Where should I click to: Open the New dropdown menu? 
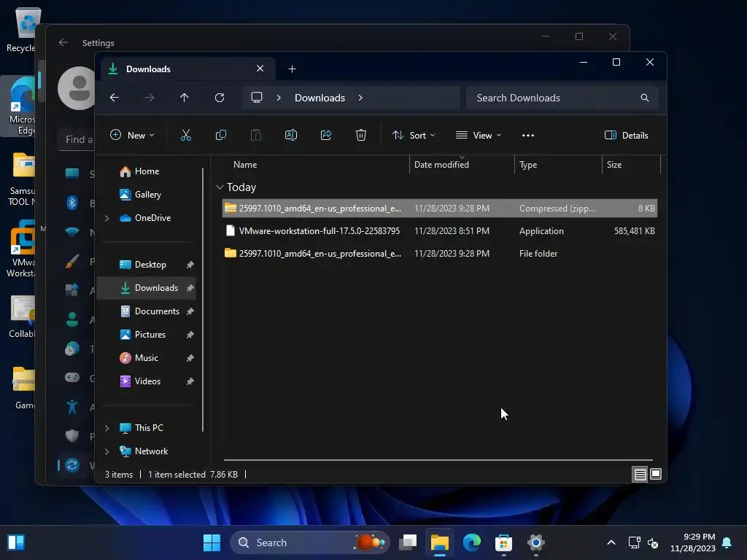132,135
